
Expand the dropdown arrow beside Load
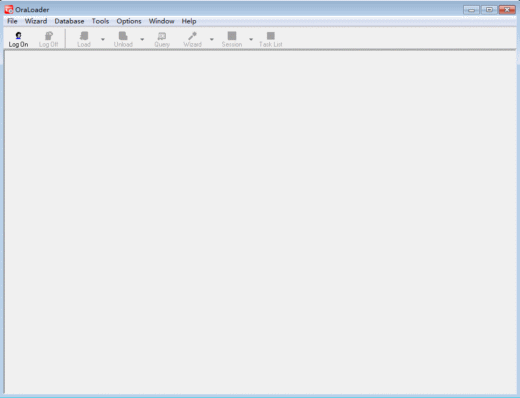[x=103, y=39]
